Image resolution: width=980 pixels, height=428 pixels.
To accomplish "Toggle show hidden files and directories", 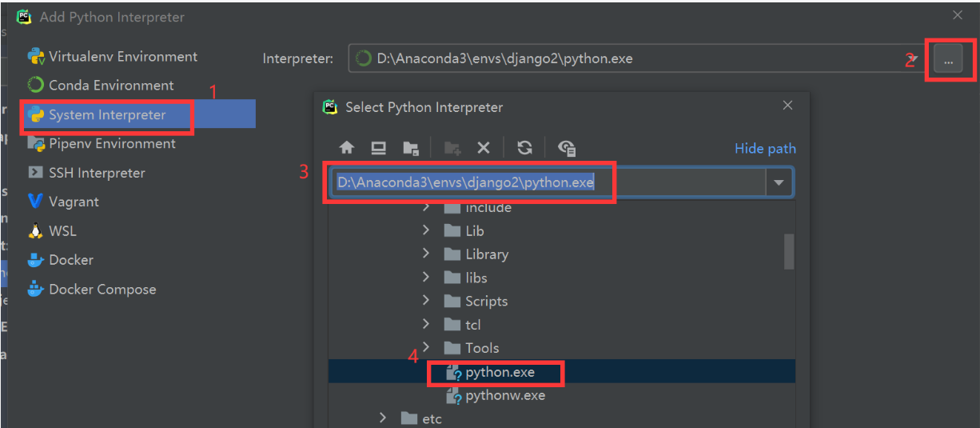I will coord(567,148).
